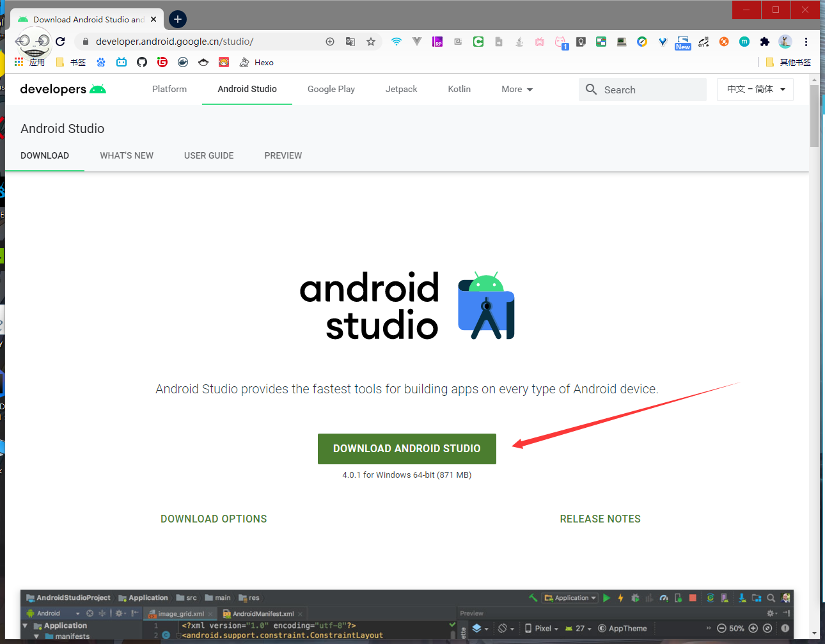Close the Download Android Studio tab
The width and height of the screenshot is (825, 644).
(153, 19)
